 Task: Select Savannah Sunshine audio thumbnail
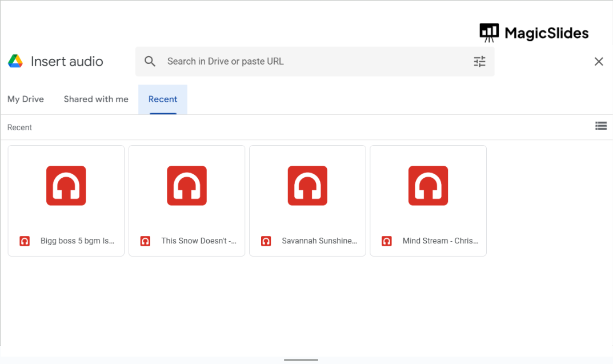308,186
